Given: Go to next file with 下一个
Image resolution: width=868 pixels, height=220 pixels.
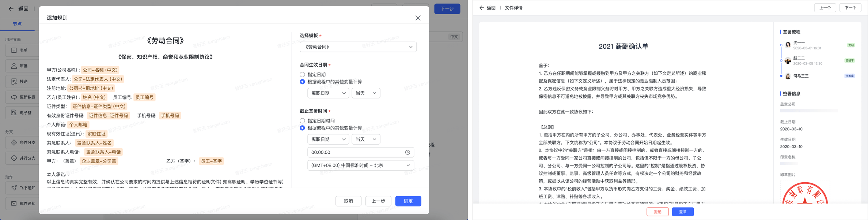Looking at the screenshot, I should tap(850, 8).
